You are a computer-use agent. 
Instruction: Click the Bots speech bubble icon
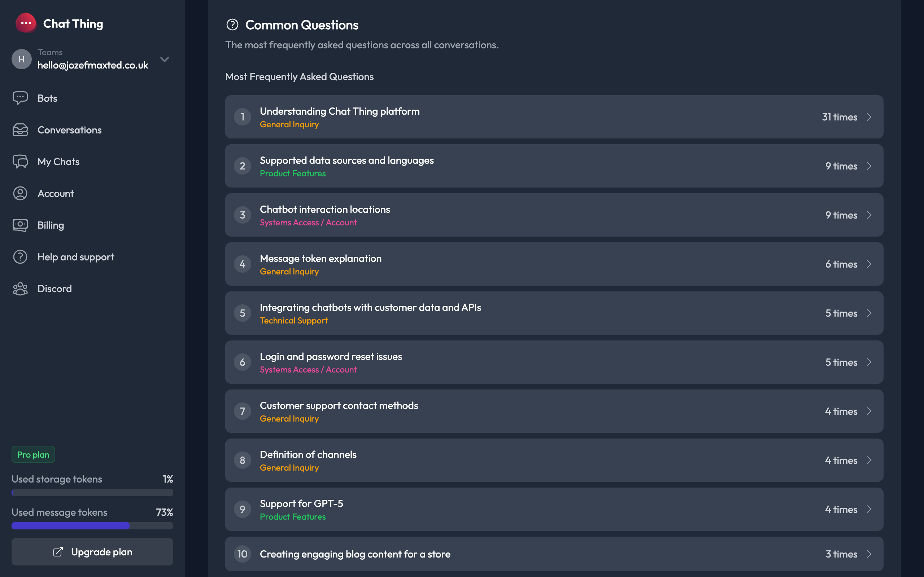(x=20, y=98)
